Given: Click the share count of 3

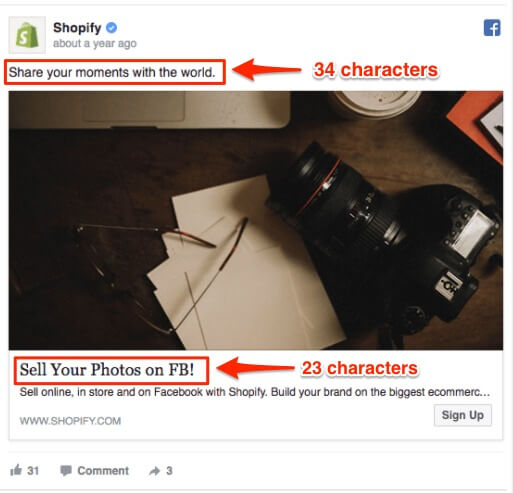Looking at the screenshot, I should [x=169, y=471].
